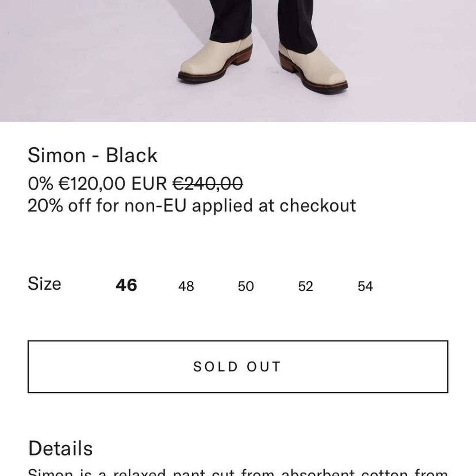476x476 pixels.
Task: Select size 46
Action: [126, 285]
